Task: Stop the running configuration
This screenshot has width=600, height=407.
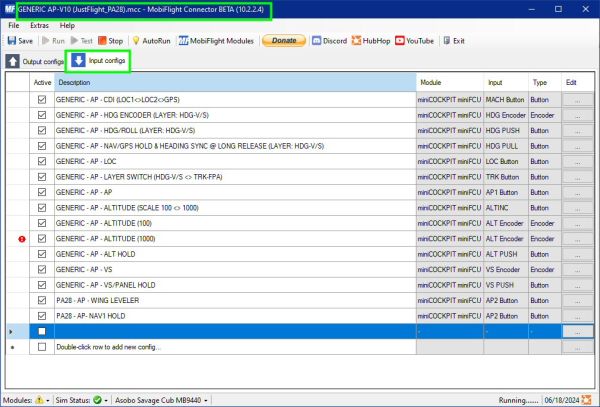Action: (110, 41)
